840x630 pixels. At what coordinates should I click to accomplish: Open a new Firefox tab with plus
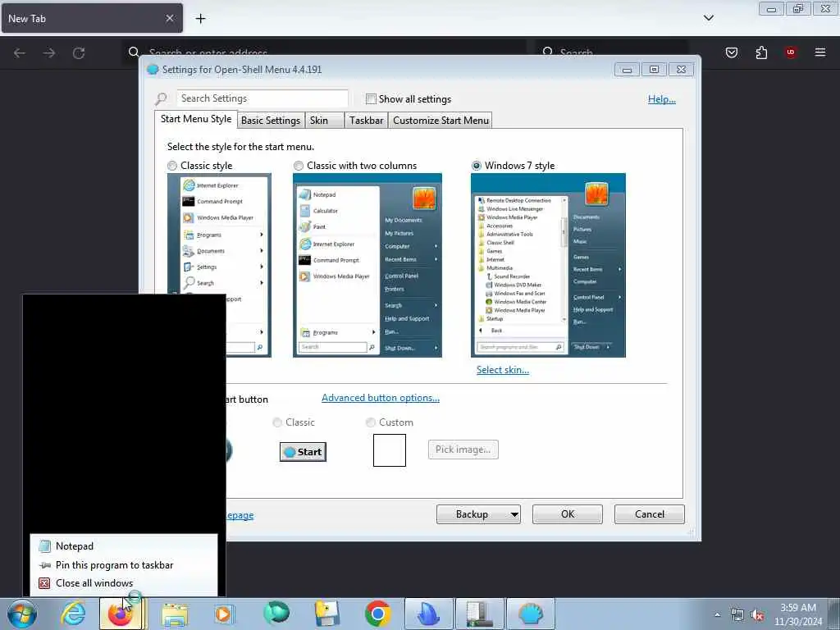point(200,18)
